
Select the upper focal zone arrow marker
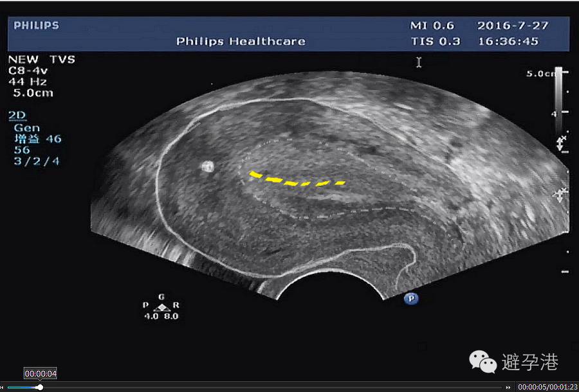click(560, 143)
